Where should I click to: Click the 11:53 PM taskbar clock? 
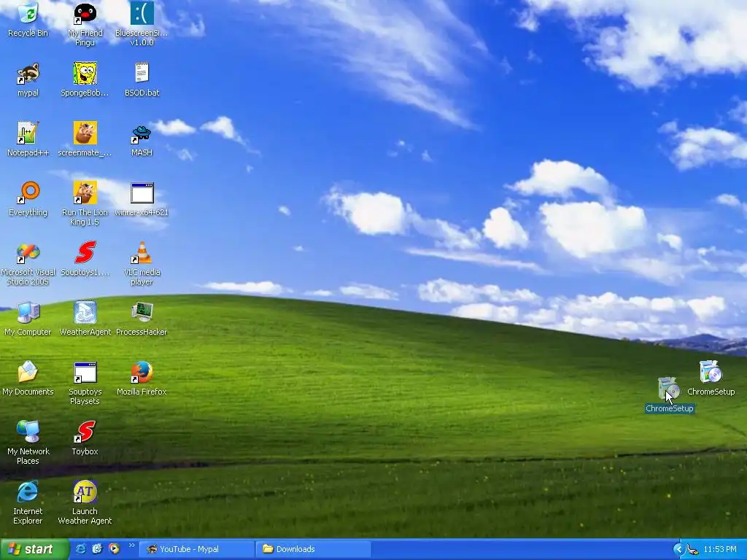(x=719, y=550)
